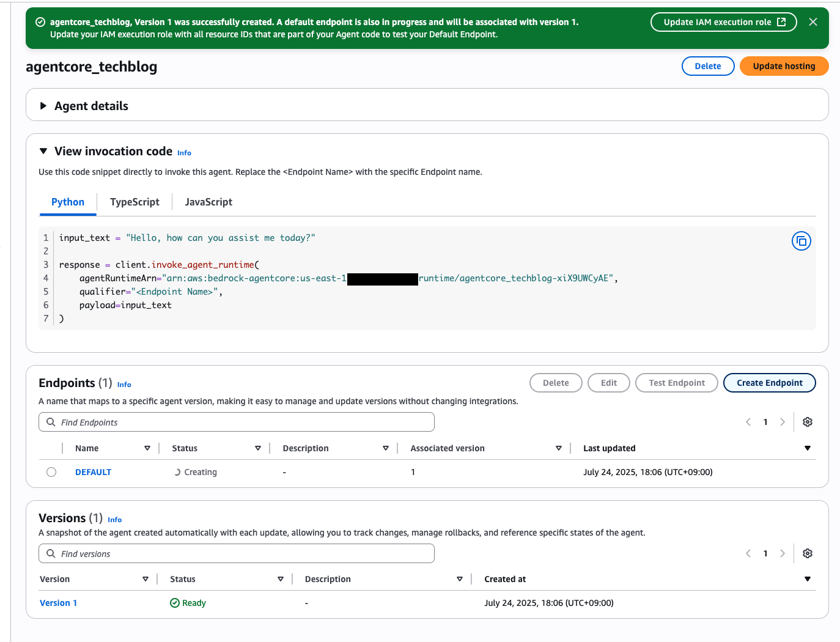Click the Creating status text
Viewport: 840px width, 642px height.
tap(201, 472)
